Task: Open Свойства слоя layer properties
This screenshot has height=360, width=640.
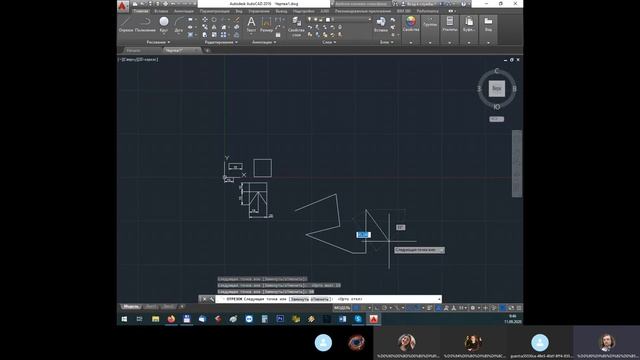Action: [x=296, y=26]
